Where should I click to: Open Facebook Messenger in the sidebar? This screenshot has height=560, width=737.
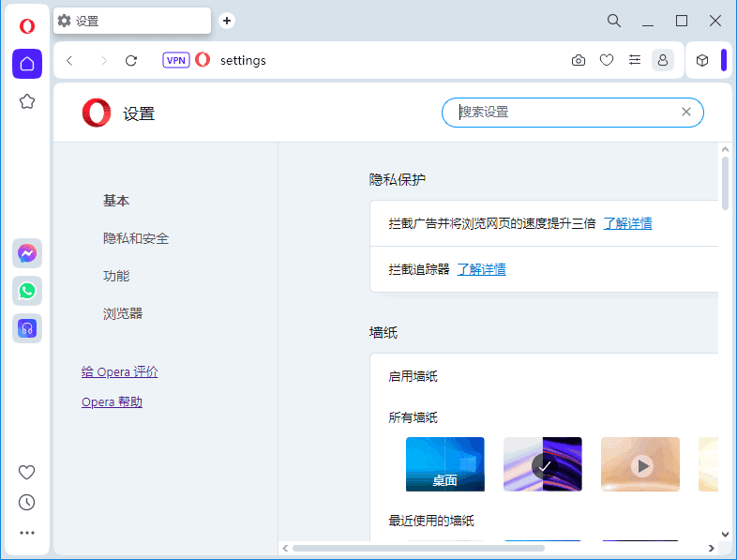pos(27,253)
